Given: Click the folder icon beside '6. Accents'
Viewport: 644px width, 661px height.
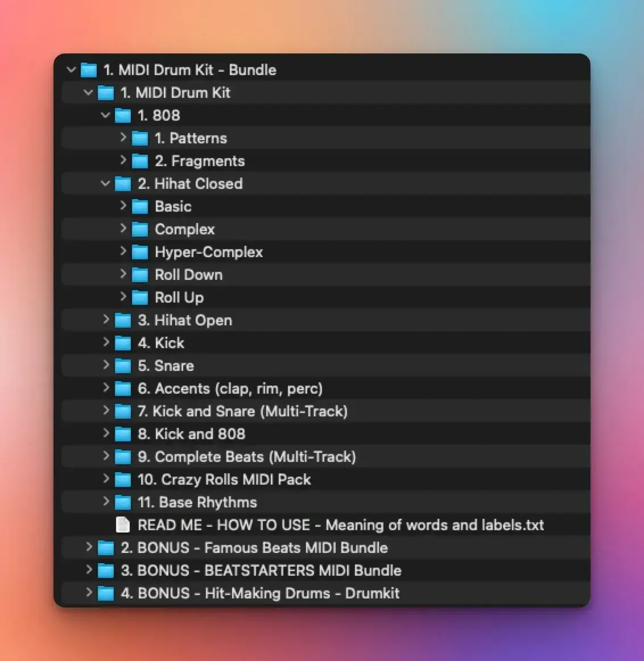Looking at the screenshot, I should click(123, 389).
